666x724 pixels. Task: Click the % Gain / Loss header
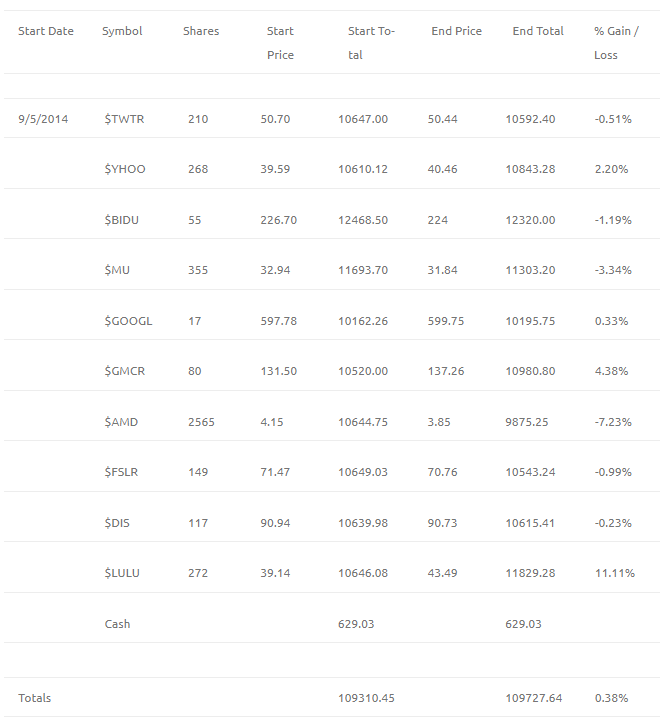click(616, 43)
